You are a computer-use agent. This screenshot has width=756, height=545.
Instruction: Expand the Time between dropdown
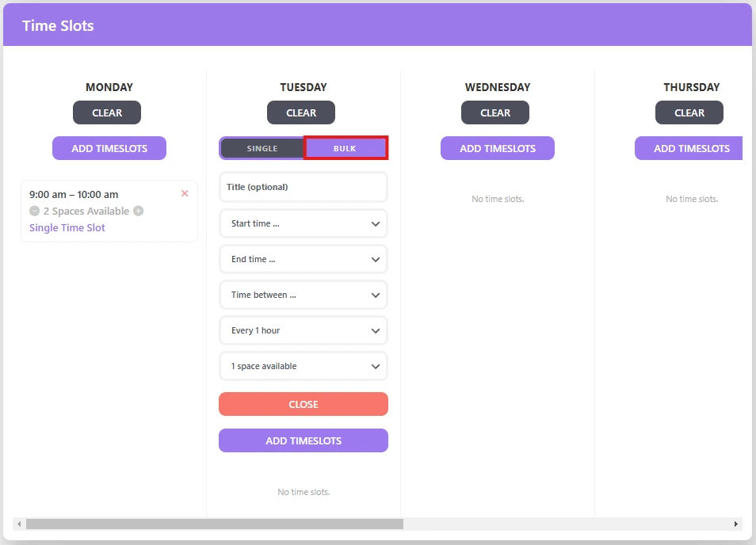[304, 295]
